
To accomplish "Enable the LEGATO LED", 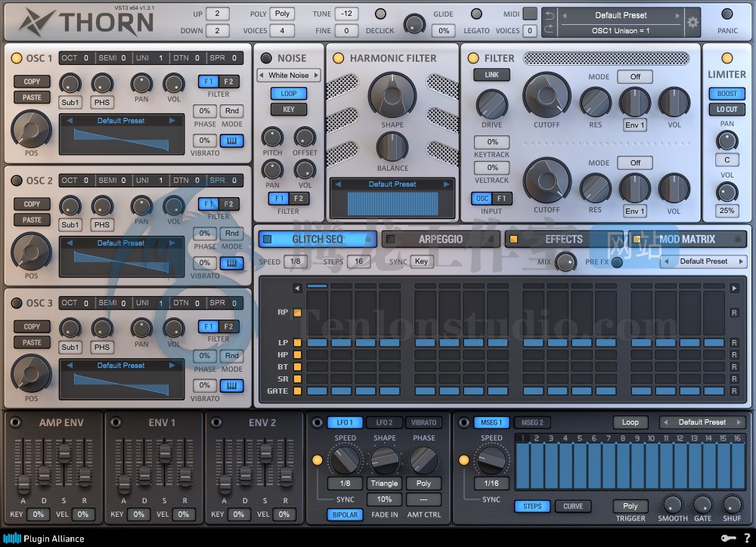I will 476,14.
